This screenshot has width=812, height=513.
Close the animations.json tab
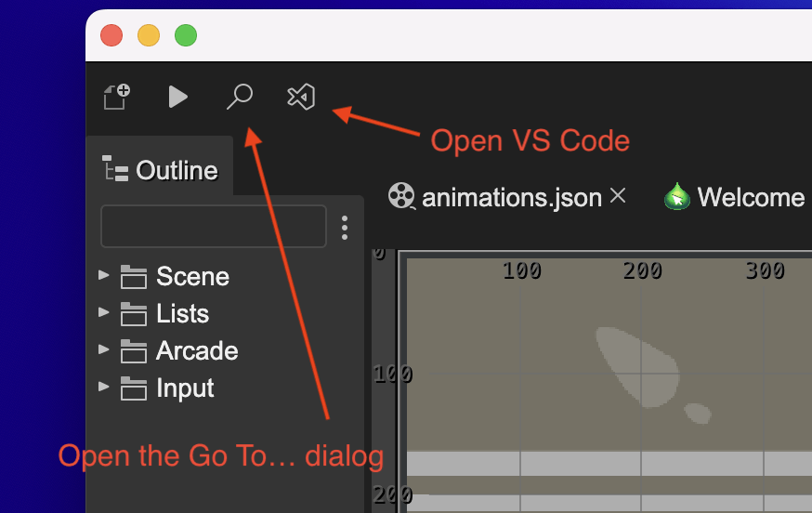618,195
